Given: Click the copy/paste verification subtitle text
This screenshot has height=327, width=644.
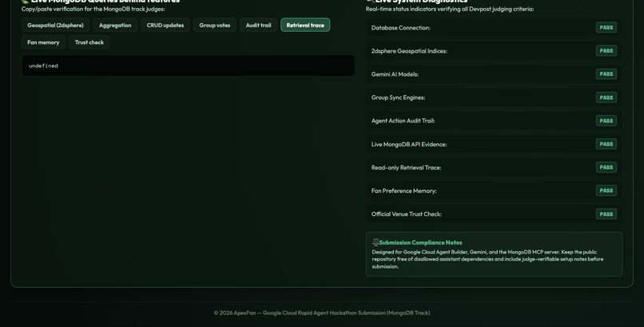Looking at the screenshot, I should pos(93,9).
